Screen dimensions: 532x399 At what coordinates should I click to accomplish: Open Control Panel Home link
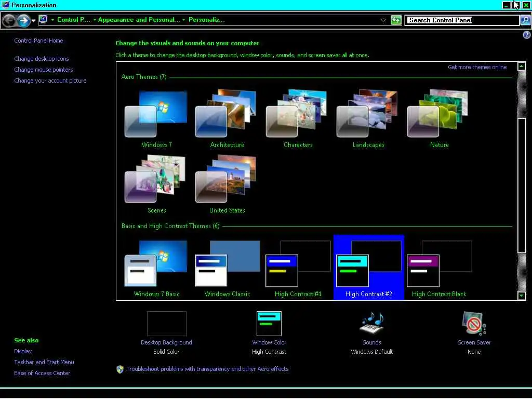[x=38, y=41]
